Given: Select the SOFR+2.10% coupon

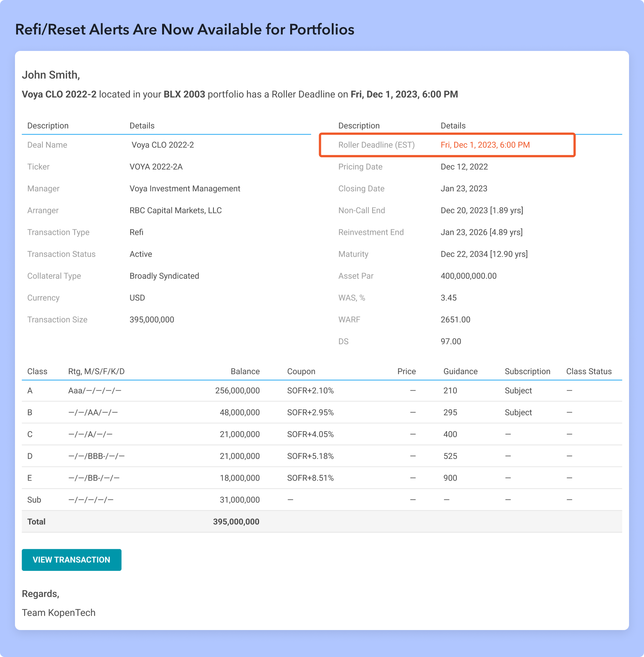Looking at the screenshot, I should pyautogui.click(x=310, y=391).
